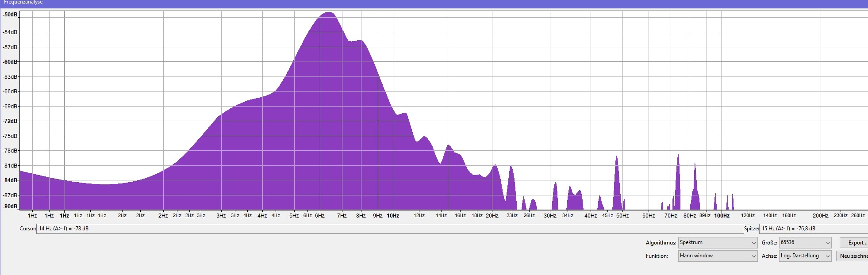Click inside the Cursor readout field
The width and height of the screenshot is (868, 275).
pos(389,229)
